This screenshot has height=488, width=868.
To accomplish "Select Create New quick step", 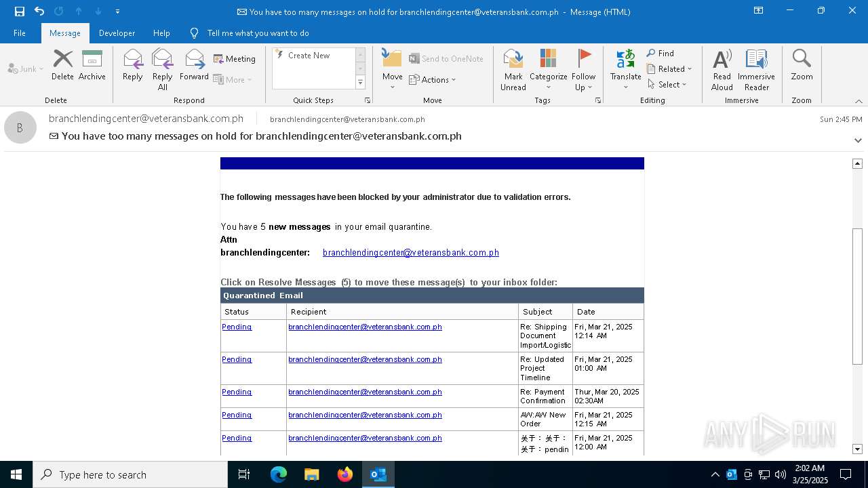I will (309, 56).
